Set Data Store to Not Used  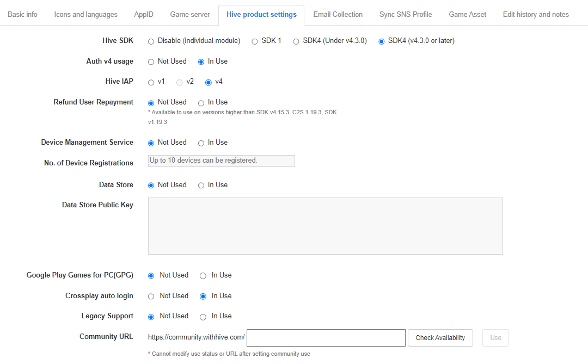coord(151,186)
